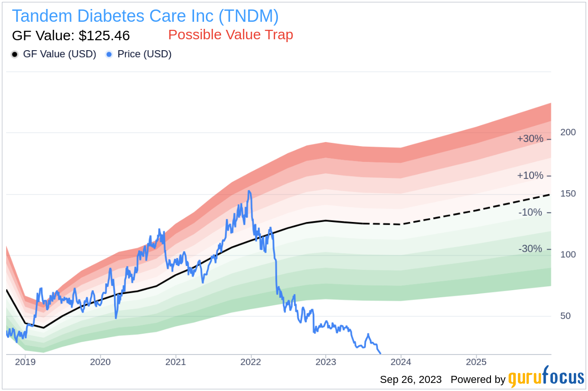Select the 2021 x-axis label
Screen dimensions: 588x391
[176, 363]
